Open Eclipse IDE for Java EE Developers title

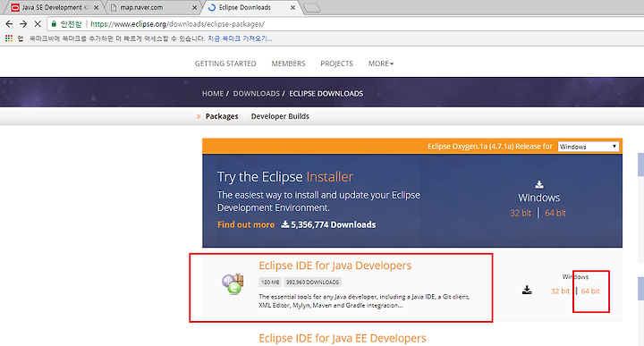point(343,338)
